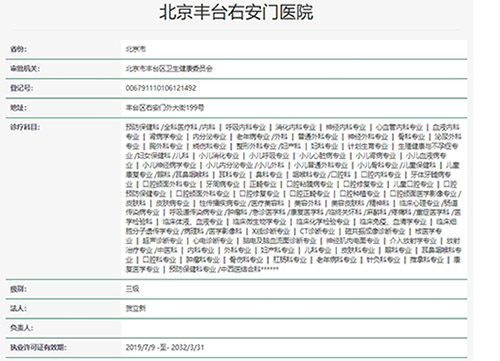Select the 登记号 field label

(22, 88)
